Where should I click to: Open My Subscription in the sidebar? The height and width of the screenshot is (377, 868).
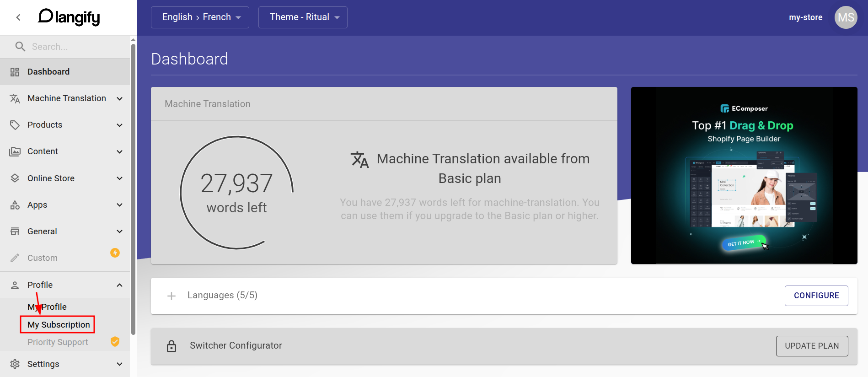tap(59, 324)
